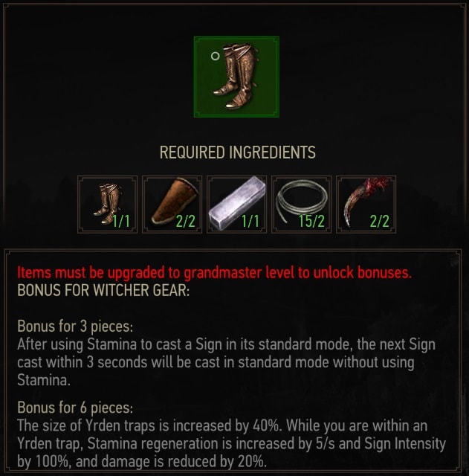Click the REQUIRED INGREDIENTS heading
469x476 pixels.
[x=238, y=152]
